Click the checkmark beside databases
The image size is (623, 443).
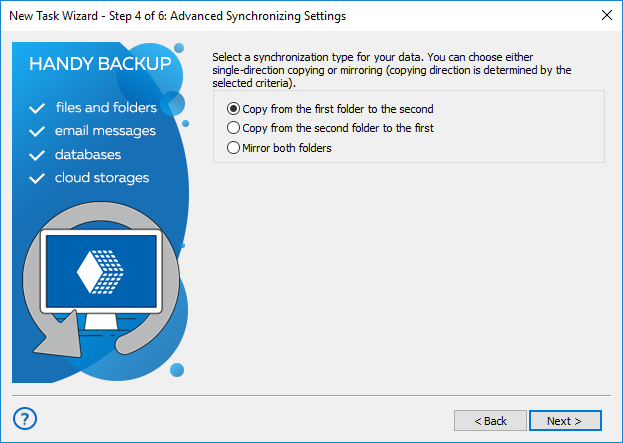(38, 155)
